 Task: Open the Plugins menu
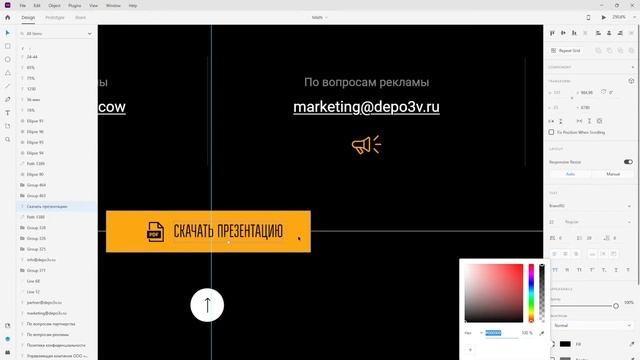coord(74,6)
